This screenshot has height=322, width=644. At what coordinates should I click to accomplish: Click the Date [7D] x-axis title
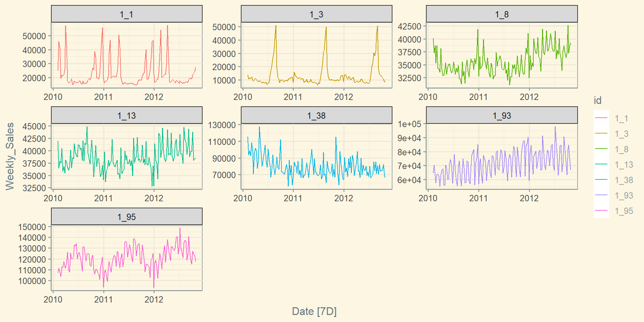(314, 311)
